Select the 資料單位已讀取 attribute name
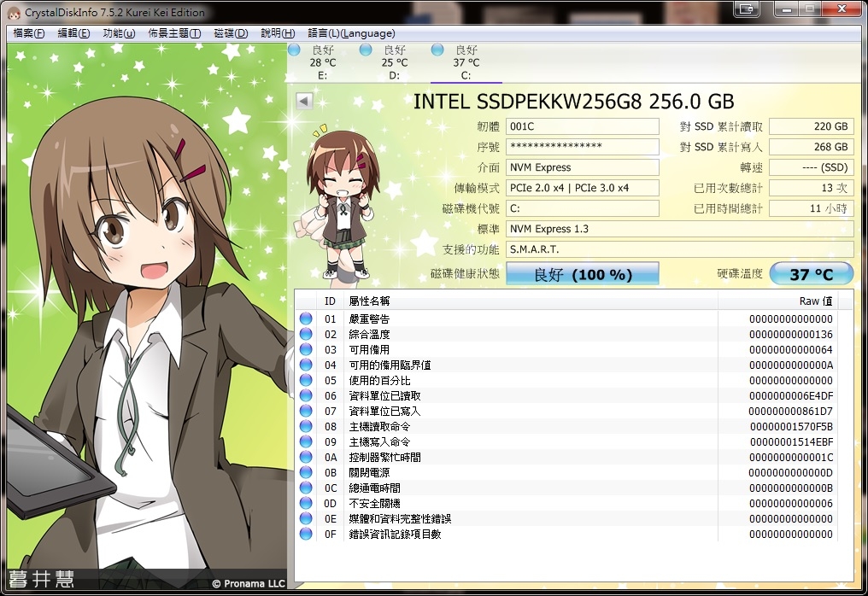Viewport: 868px width, 596px height. pyautogui.click(x=384, y=395)
